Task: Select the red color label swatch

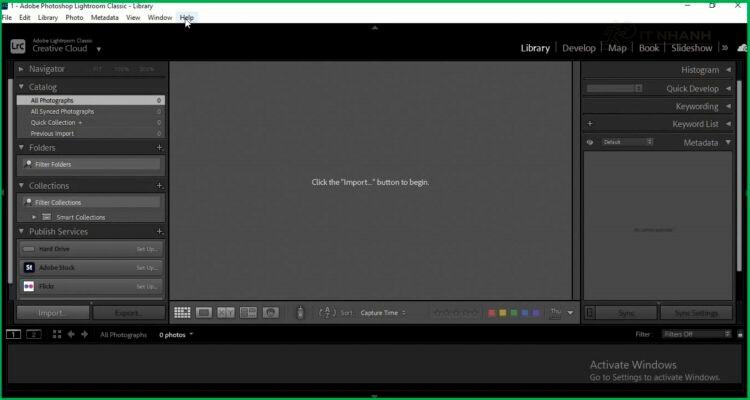Action: coord(492,313)
